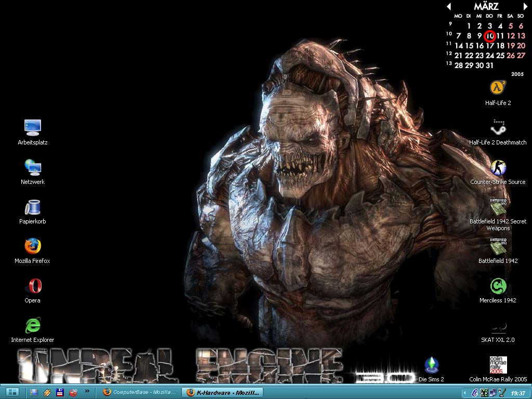Click the floppy disk quick launch icon
The height and width of the screenshot is (399, 532).
60,393
